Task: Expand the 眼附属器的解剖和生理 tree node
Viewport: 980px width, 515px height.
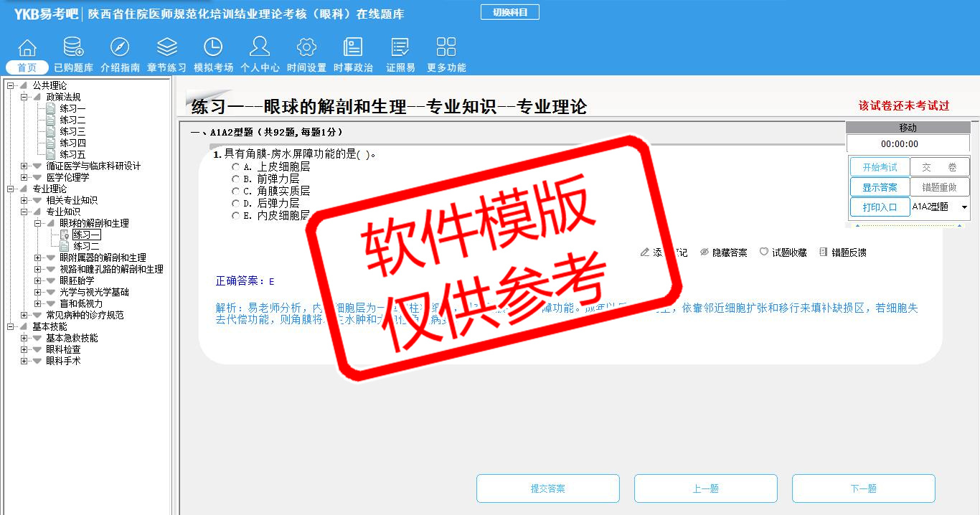Action: 38,257
